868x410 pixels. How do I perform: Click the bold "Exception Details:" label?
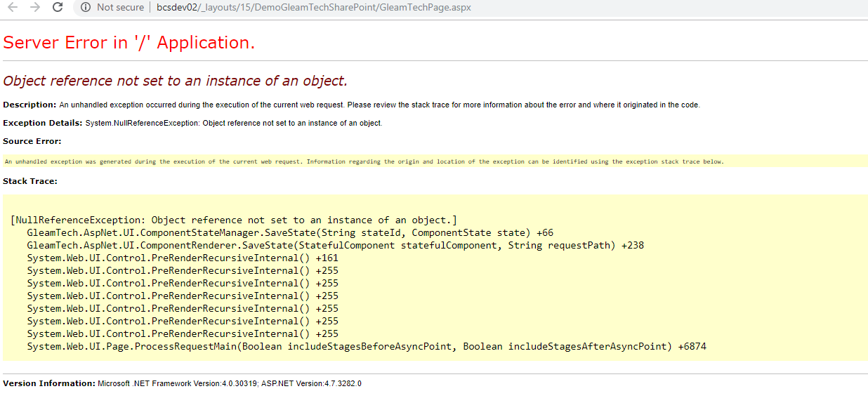pyautogui.click(x=43, y=123)
